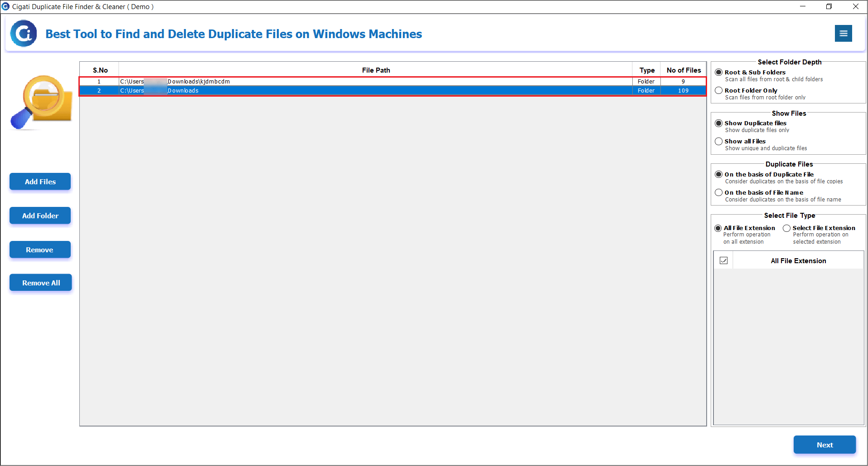
Task: Click 'Show unique and duplicate files' text
Action: 766,148
